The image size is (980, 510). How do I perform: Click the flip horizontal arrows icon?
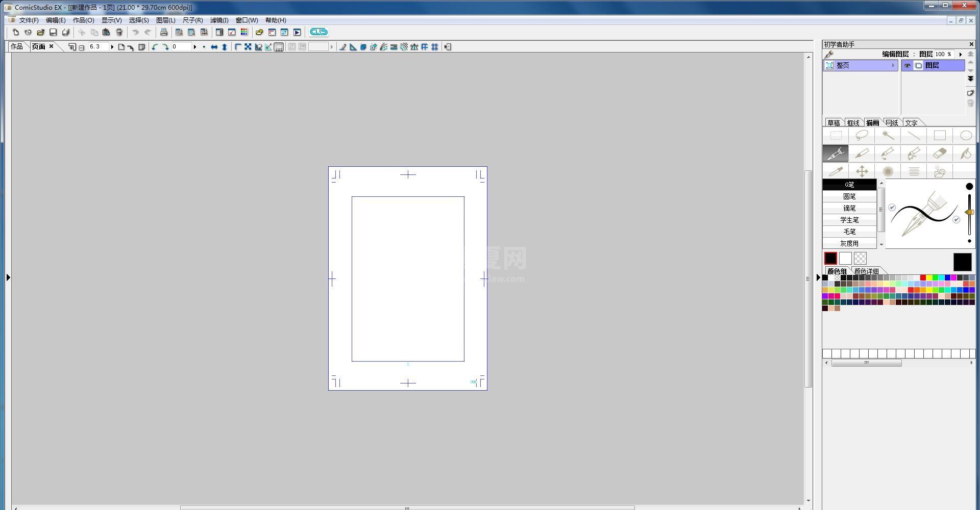[214, 47]
